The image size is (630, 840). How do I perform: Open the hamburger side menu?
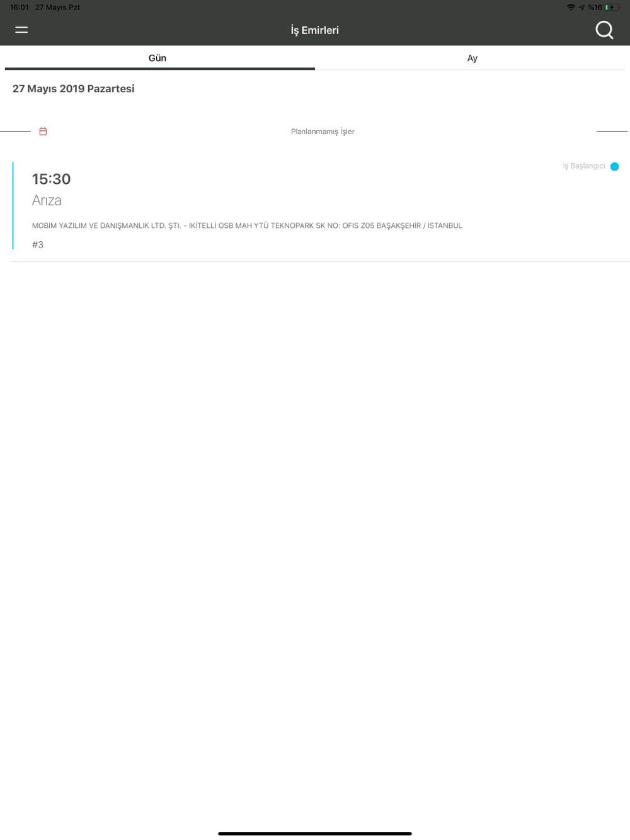point(21,30)
